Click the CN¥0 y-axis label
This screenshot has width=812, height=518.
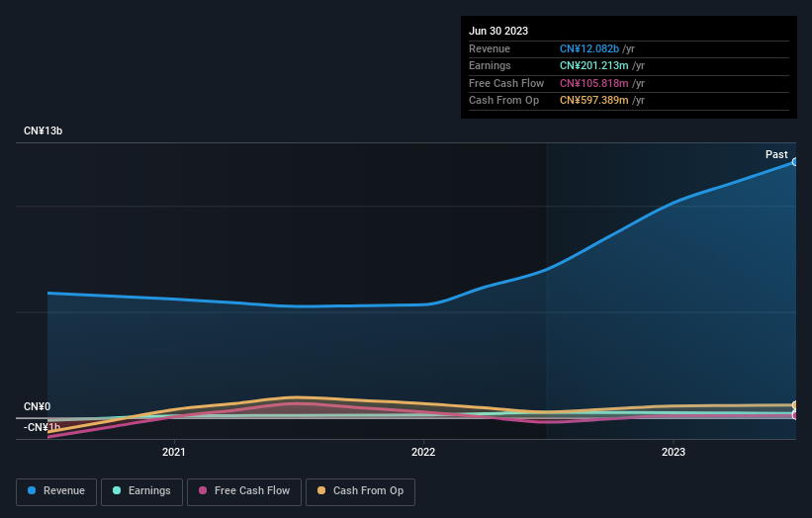click(x=38, y=406)
